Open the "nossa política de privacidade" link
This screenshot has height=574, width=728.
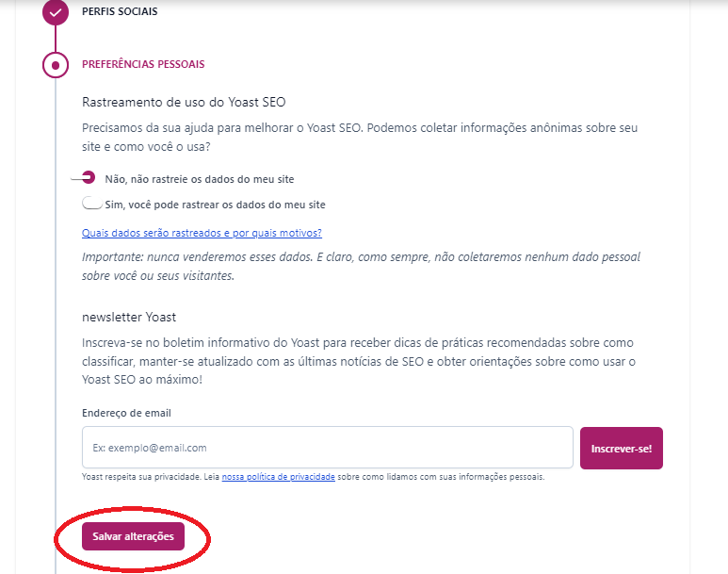278,477
